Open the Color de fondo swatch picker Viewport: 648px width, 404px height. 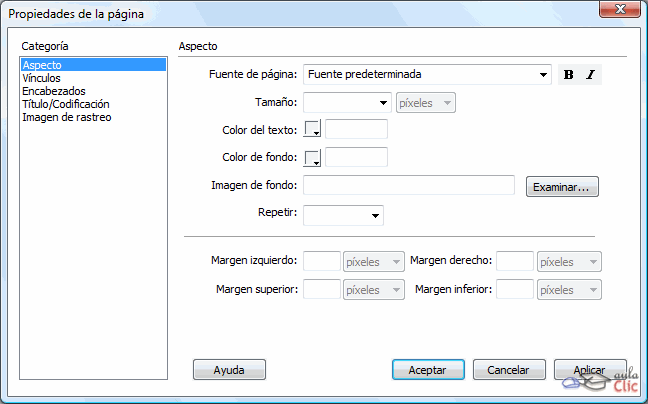click(x=313, y=158)
